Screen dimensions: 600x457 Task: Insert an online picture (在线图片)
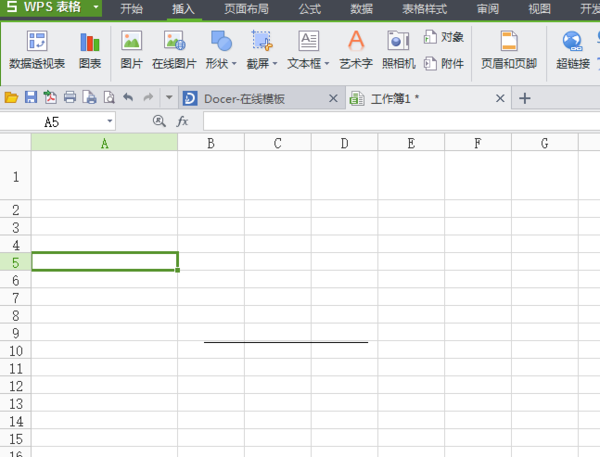point(174,50)
